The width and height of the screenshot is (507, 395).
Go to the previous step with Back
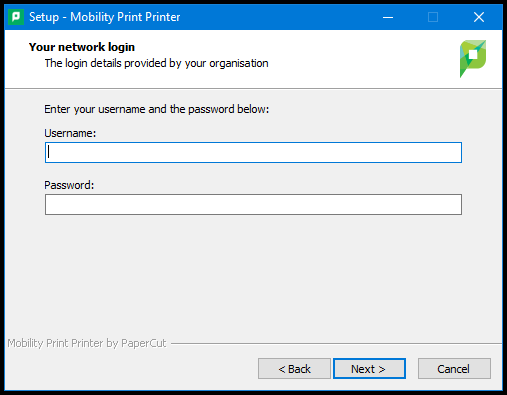[x=294, y=369]
